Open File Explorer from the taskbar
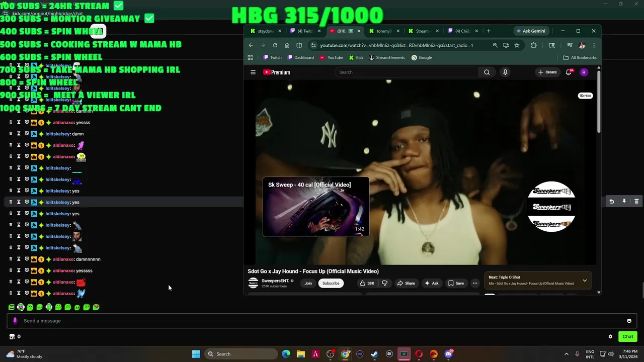The image size is (644, 362). tap(300, 354)
